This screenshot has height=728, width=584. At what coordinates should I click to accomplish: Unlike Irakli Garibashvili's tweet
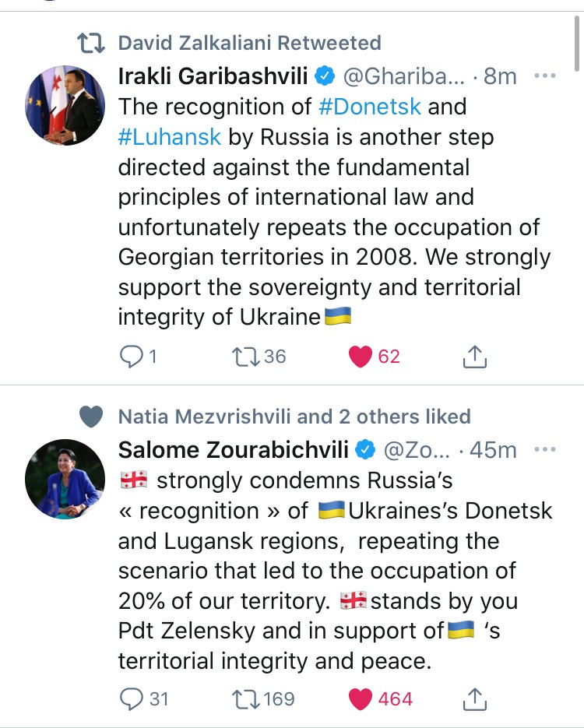(x=360, y=357)
